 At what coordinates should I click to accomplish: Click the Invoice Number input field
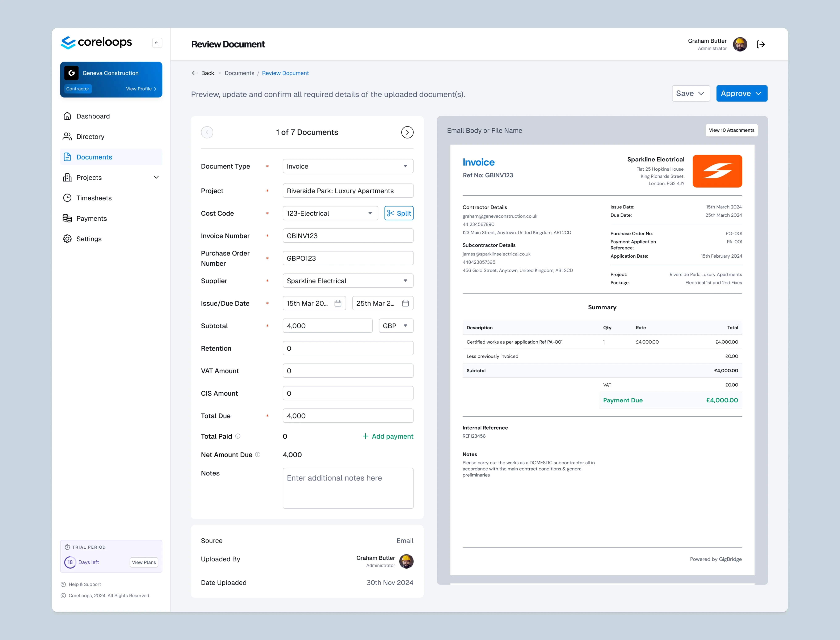click(x=348, y=236)
